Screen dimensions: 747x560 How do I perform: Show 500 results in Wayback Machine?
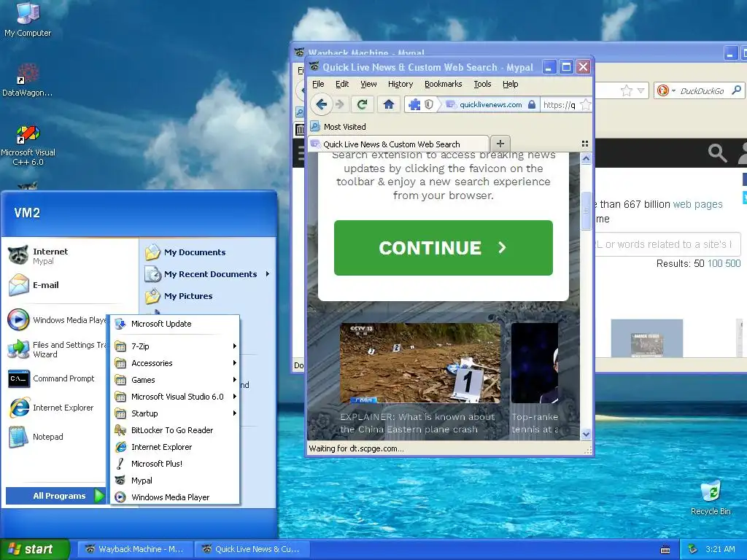pos(732,263)
